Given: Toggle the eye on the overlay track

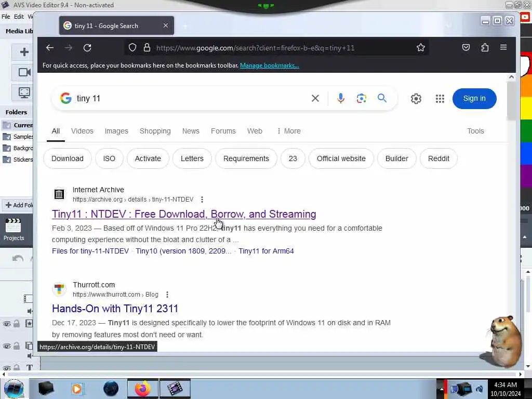Looking at the screenshot, I should click(6, 347).
